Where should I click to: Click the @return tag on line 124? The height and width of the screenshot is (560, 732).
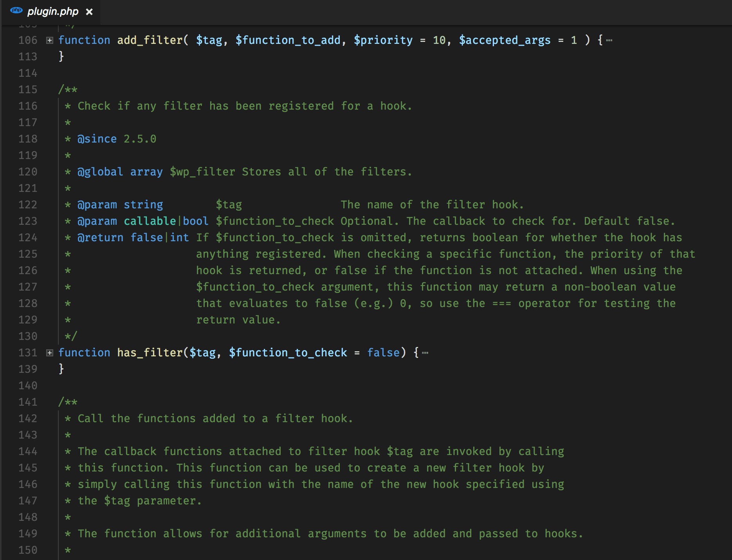(x=100, y=238)
